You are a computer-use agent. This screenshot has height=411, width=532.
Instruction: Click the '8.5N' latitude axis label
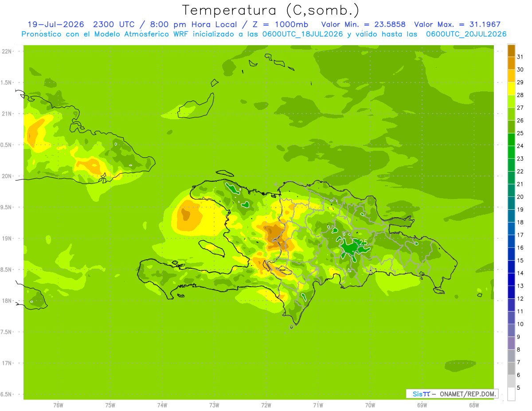click(x=7, y=270)
